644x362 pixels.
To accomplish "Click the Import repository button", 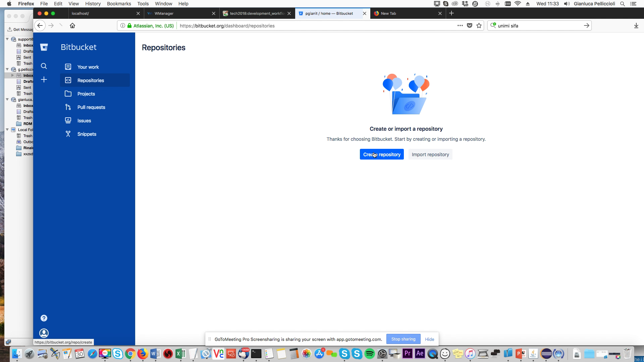I will [430, 155].
